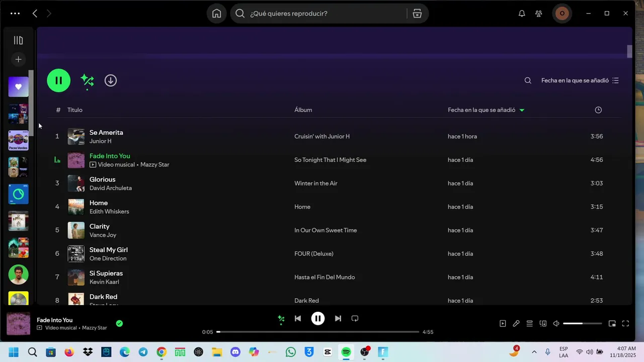
Task: Open the Windows Start button
Action: click(14, 352)
